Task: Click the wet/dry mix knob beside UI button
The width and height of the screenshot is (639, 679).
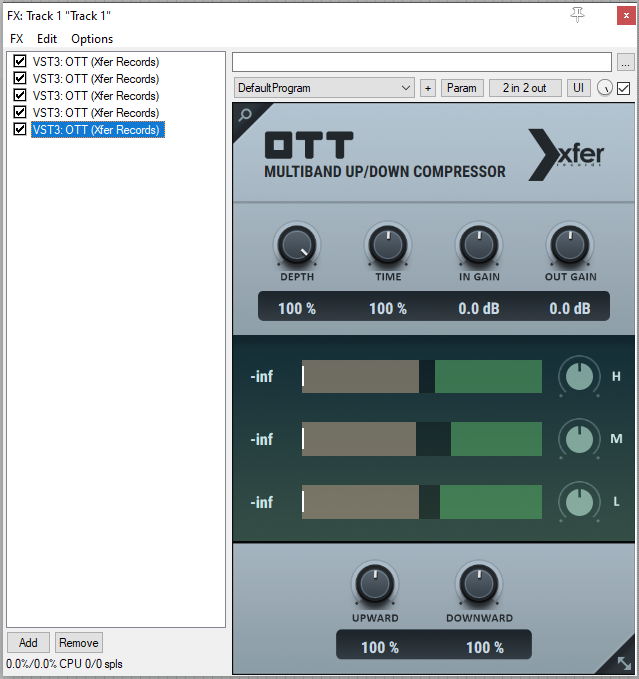Action: pos(605,88)
